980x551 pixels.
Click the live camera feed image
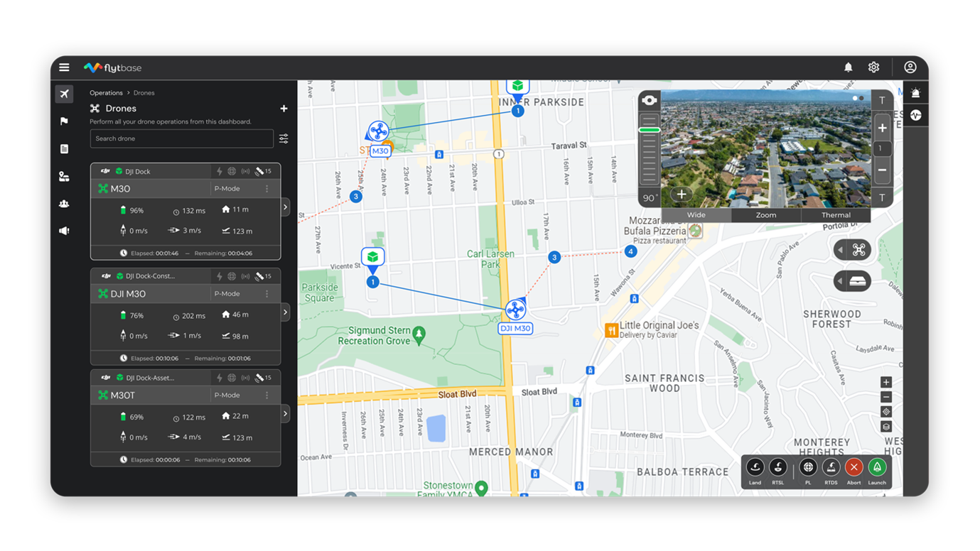[766, 148]
